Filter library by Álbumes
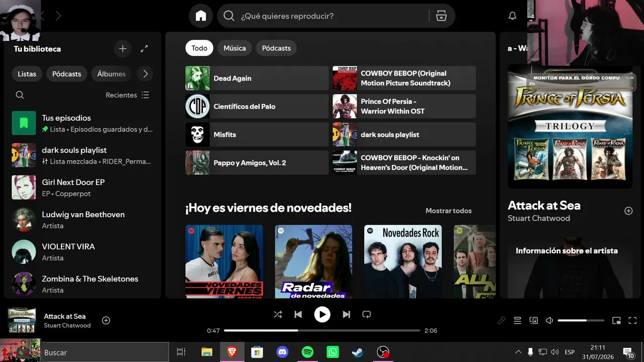This screenshot has width=644, height=362. pos(111,74)
